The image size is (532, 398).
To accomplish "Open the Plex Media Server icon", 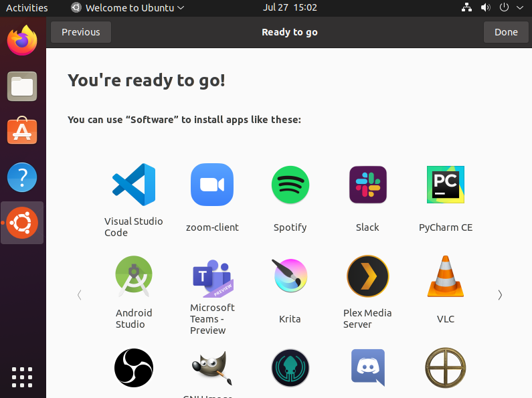I will (368, 276).
